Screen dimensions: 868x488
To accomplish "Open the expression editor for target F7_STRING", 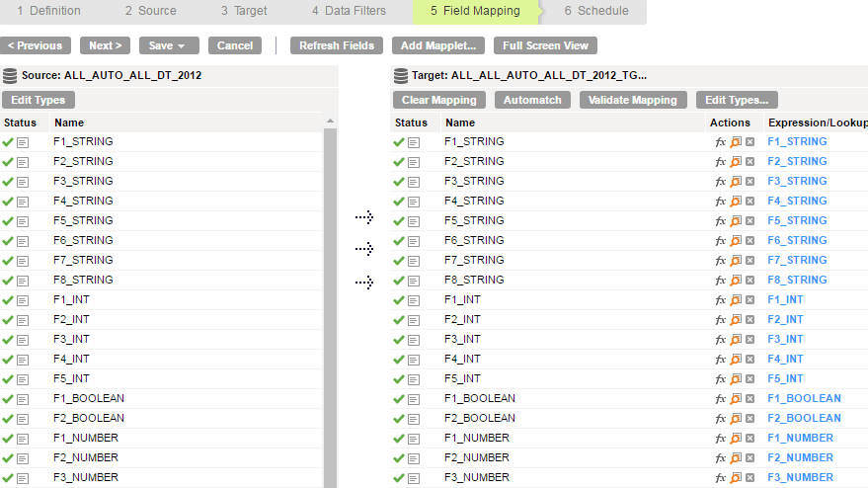I will (720, 261).
